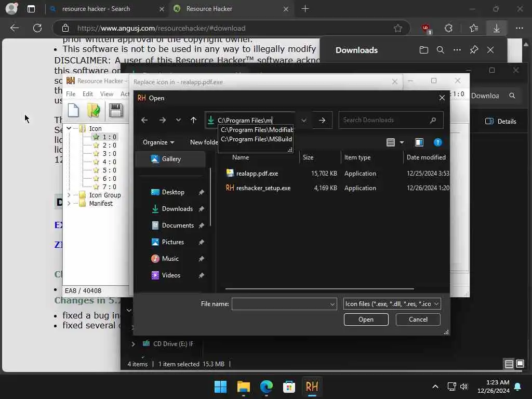Open a new browser tab
This screenshot has width=532, height=399.
point(305,9)
